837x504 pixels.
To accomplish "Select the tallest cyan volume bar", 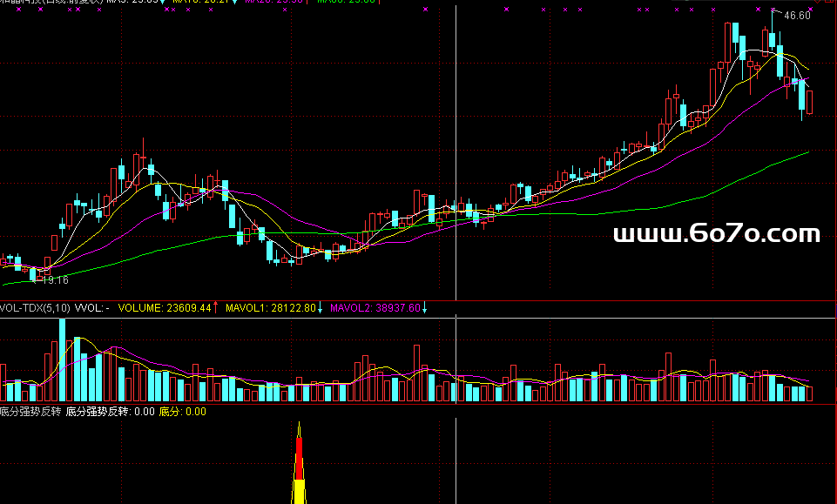I will coord(62,359).
